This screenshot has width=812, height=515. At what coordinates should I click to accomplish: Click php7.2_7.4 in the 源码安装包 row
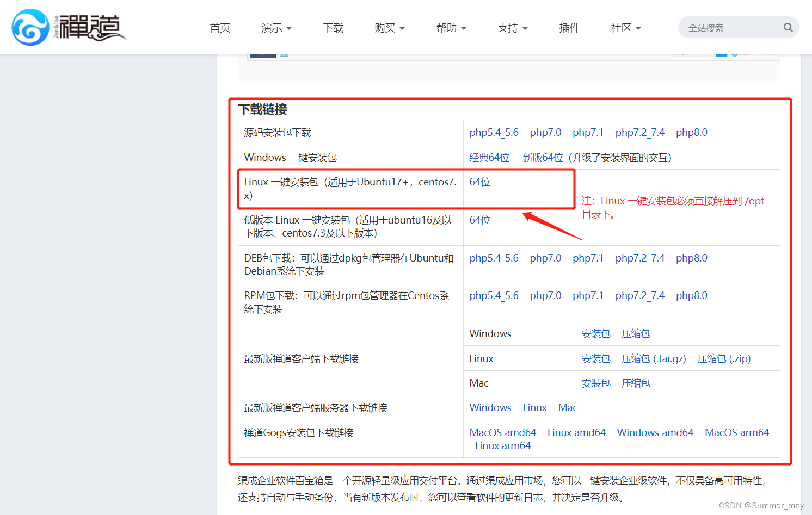[x=640, y=133]
